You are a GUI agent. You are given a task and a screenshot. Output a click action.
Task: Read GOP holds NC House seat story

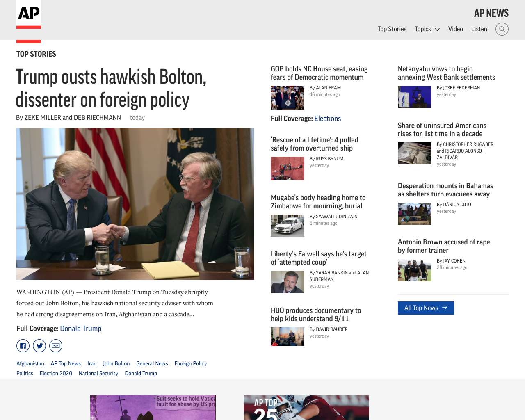coord(319,73)
